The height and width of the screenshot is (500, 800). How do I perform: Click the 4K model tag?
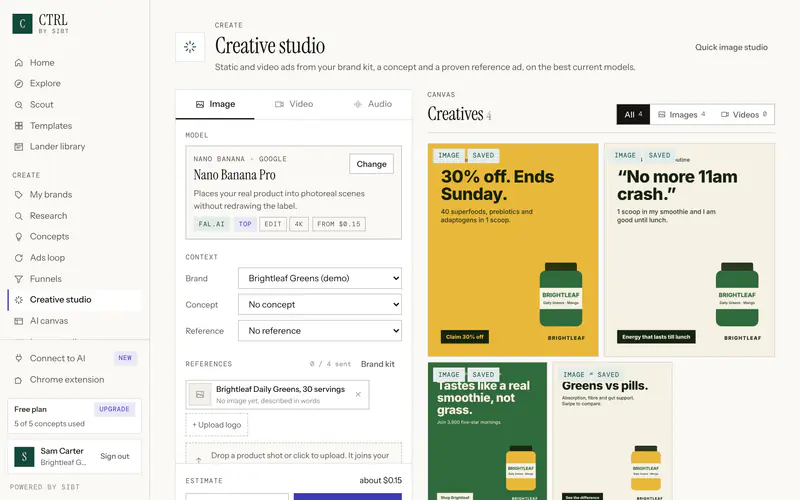point(299,224)
